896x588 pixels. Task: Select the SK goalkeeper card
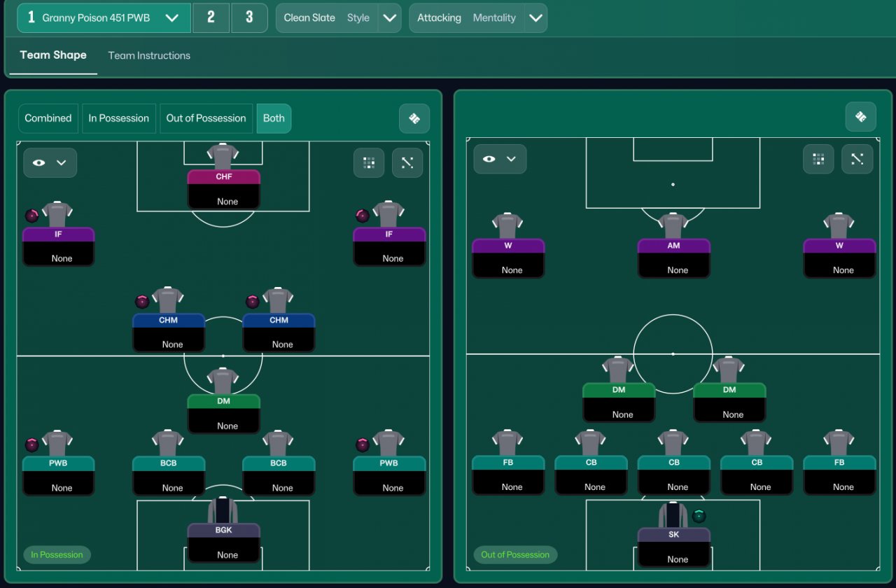point(674,547)
